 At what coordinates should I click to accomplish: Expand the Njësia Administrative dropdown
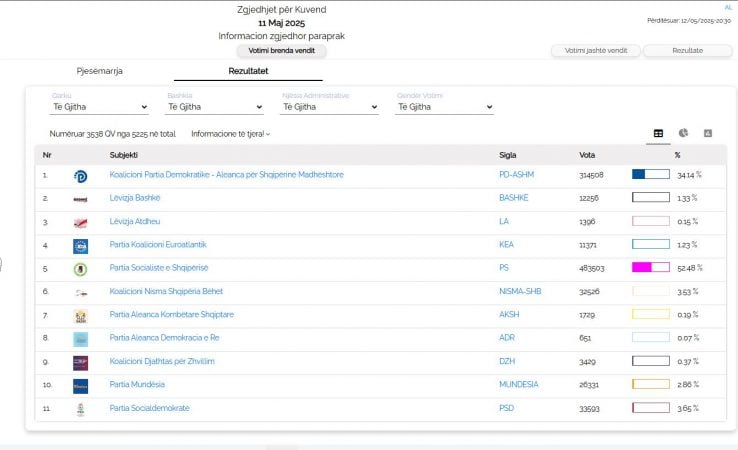pos(329,107)
